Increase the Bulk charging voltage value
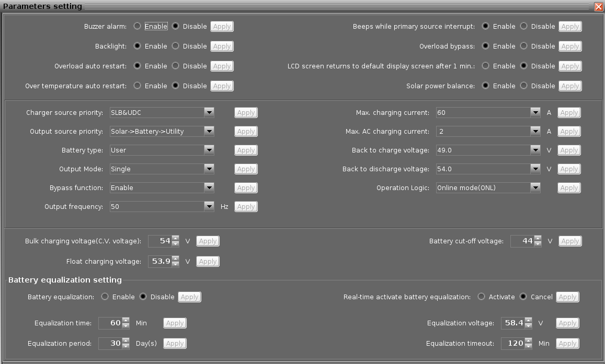The width and height of the screenshot is (605, 364). [176, 239]
